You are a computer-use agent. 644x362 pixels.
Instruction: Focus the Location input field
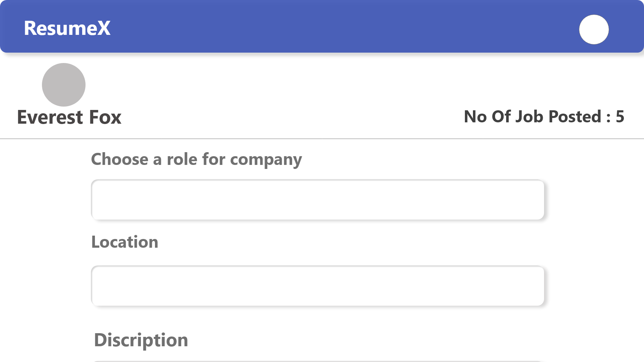coord(317,286)
